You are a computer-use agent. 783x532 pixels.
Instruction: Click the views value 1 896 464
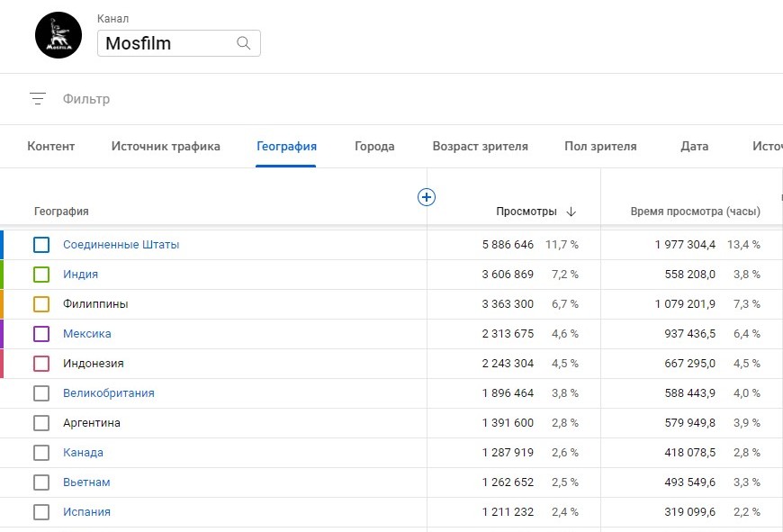[508, 393]
